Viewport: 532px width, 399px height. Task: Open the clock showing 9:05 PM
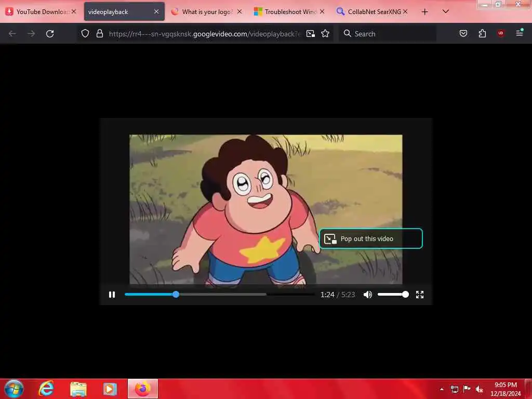pos(506,389)
